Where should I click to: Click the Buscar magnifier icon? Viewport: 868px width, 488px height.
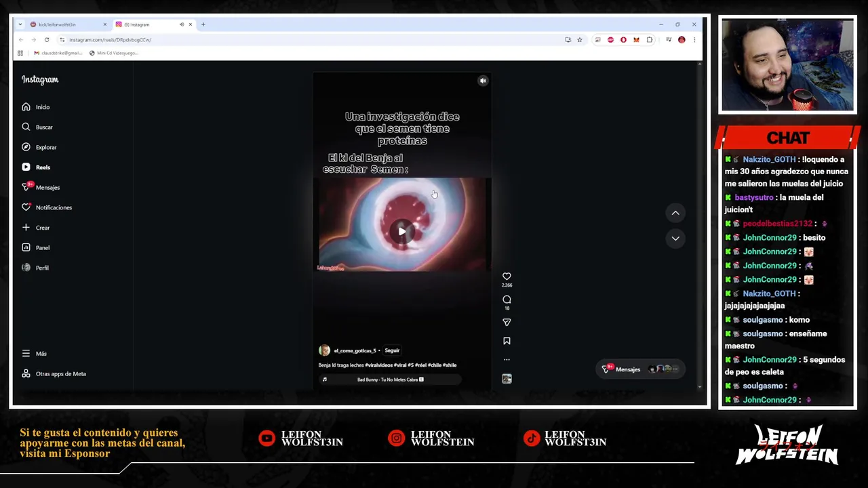(x=26, y=127)
